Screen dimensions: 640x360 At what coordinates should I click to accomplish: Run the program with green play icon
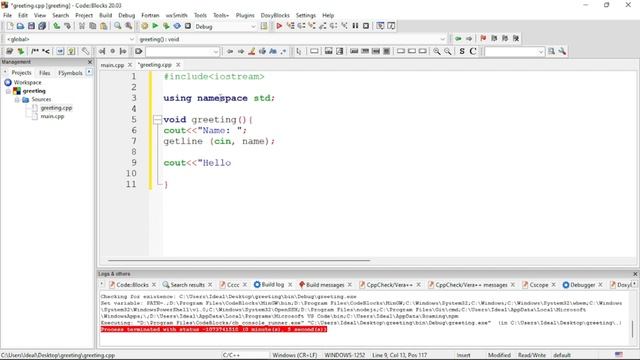coord(155,26)
